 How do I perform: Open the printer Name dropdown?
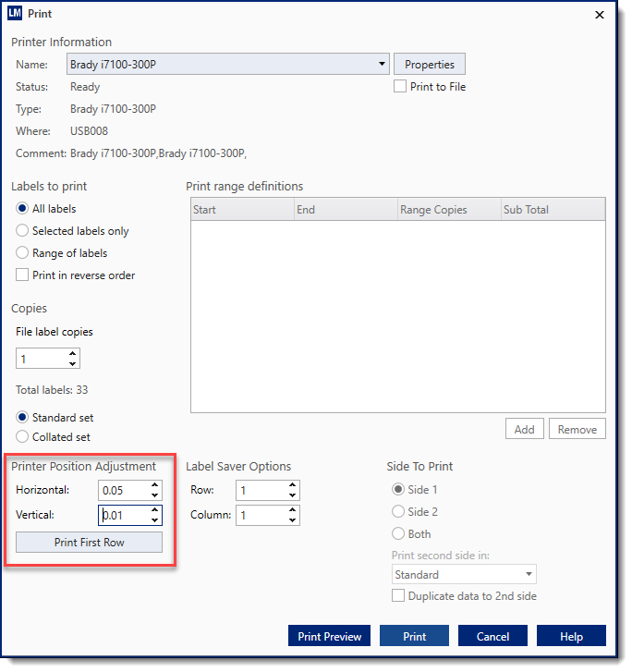382,65
